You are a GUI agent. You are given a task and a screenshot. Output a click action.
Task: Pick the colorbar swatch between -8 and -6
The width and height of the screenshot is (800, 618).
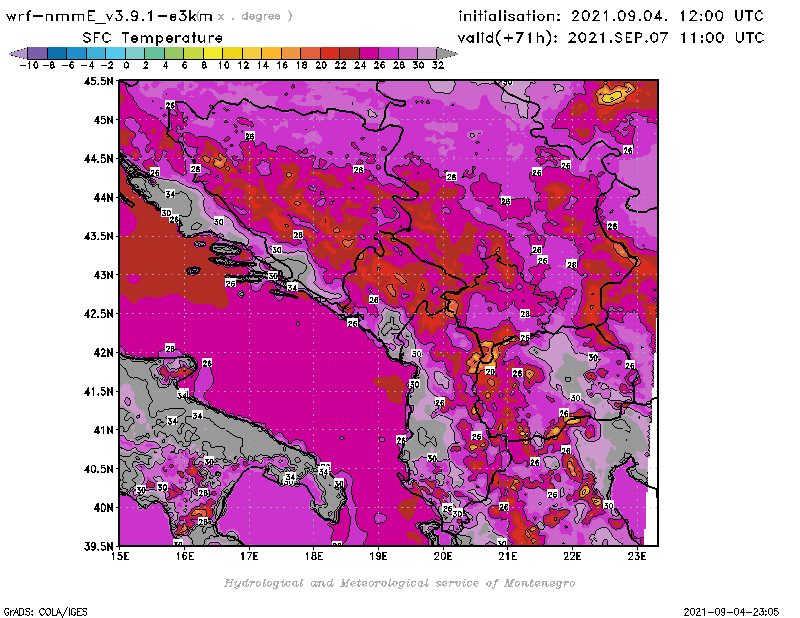pos(57,53)
